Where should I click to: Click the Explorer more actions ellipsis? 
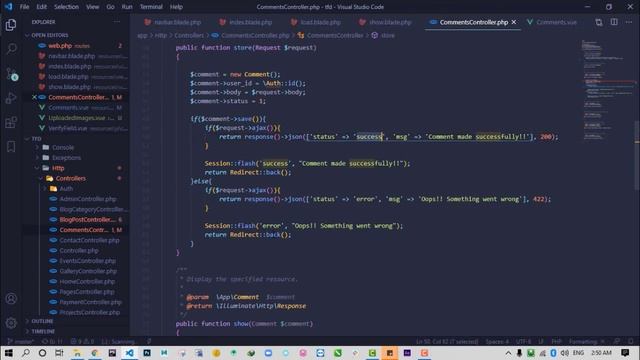(117, 22)
